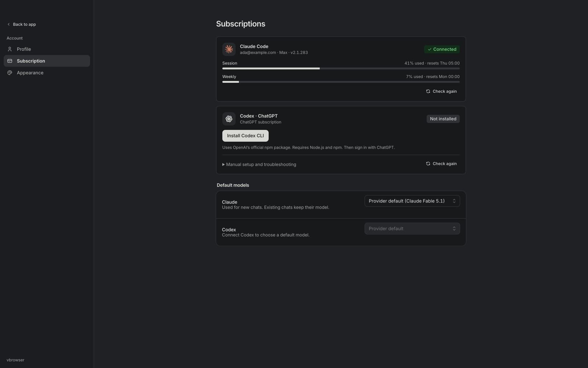The width and height of the screenshot is (588, 368).
Task: Click the disclosure triangle before Manual setup
Action: [223, 164]
